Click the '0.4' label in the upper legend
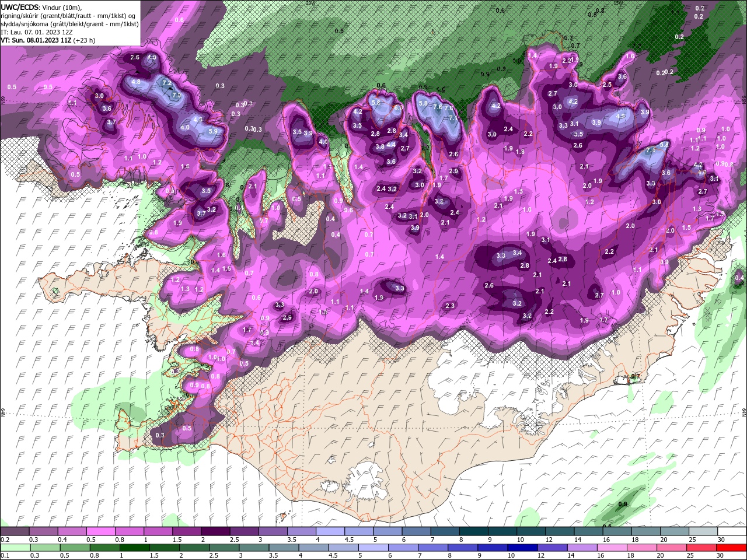Image resolution: width=747 pixels, height=560 pixels. click(x=62, y=540)
